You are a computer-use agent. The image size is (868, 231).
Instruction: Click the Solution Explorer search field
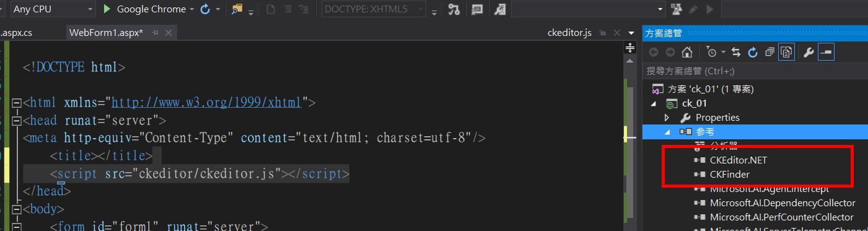[x=755, y=71]
